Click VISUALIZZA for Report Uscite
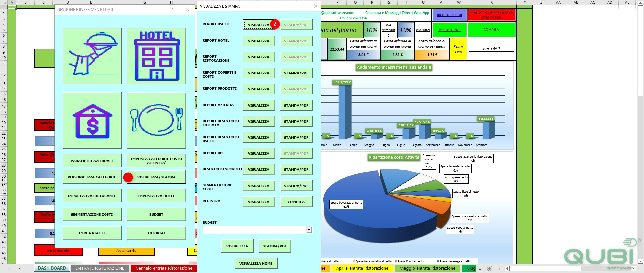 (259, 25)
